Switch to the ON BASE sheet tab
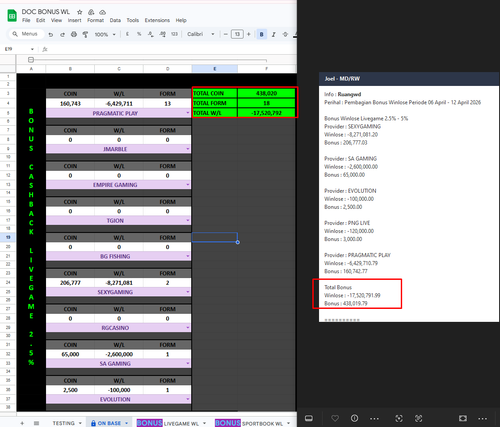The width and height of the screenshot is (500, 427). click(109, 423)
